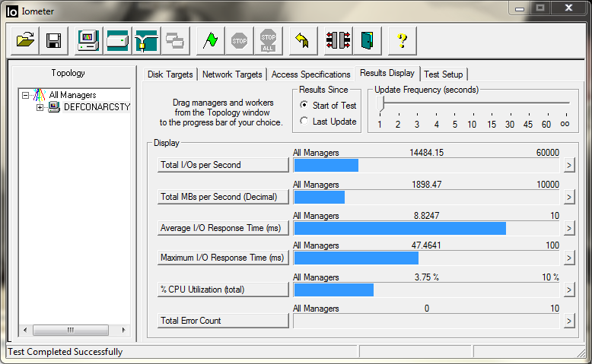
Task: Add a new network worker icon
Action: coord(146,40)
